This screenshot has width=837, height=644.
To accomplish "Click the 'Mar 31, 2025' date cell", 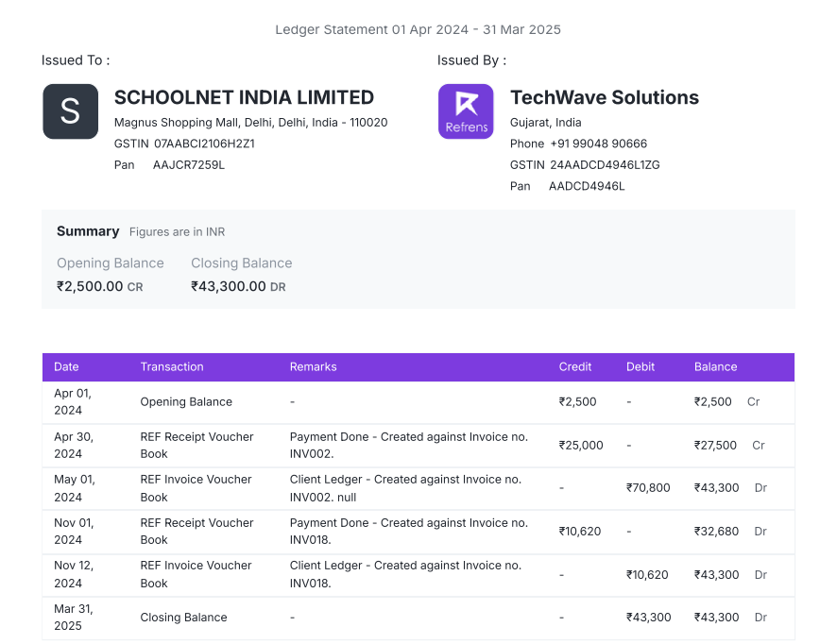I will 74,618.
